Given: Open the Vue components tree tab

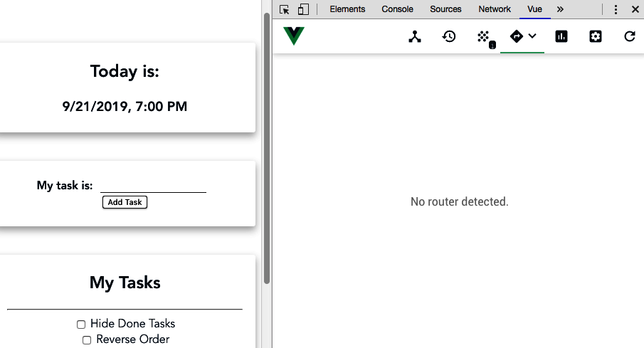Looking at the screenshot, I should [x=415, y=36].
